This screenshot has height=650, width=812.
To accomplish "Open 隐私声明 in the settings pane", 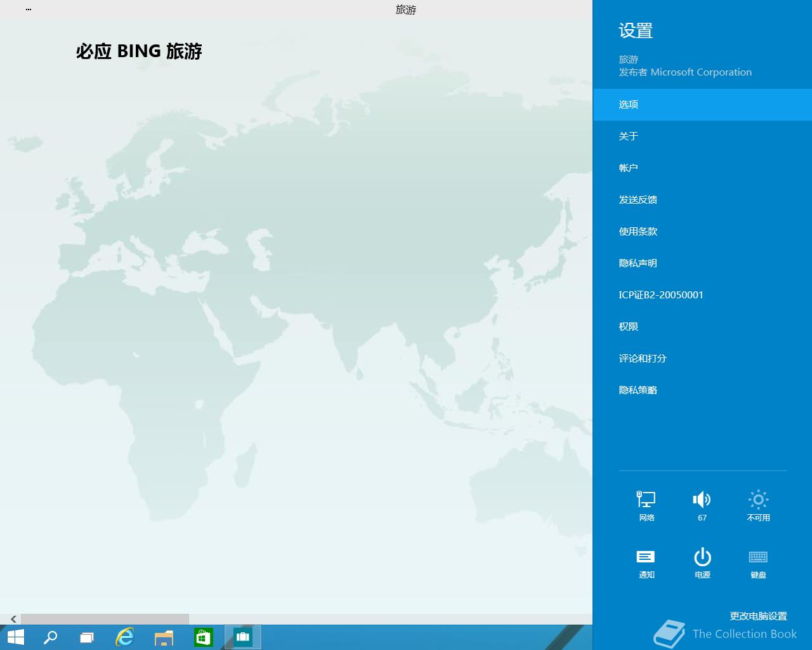I will coord(702,263).
